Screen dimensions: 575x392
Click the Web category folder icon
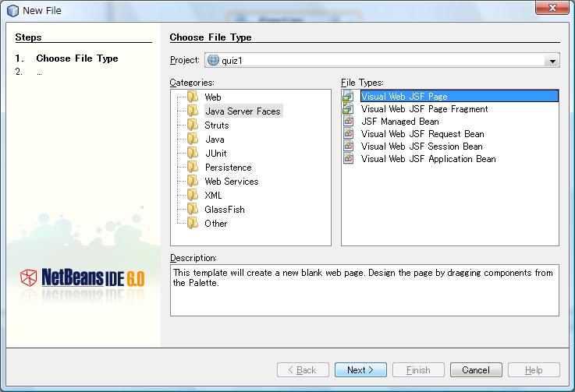click(x=192, y=97)
